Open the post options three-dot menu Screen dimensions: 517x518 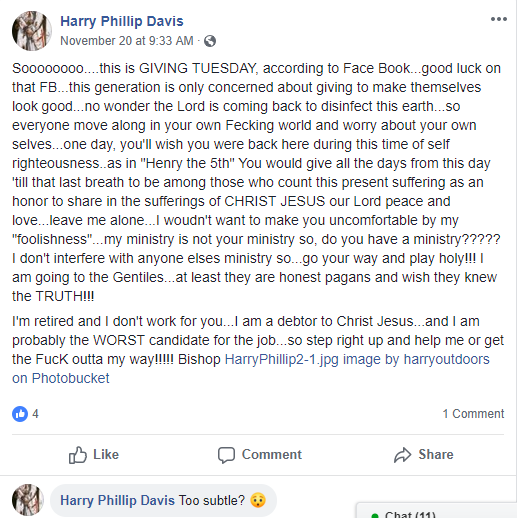tap(499, 19)
